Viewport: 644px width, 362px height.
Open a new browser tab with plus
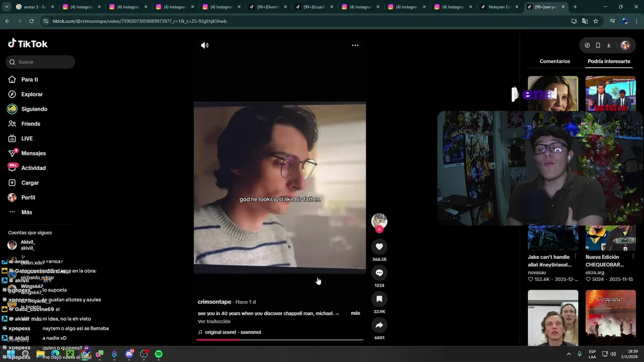(575, 7)
